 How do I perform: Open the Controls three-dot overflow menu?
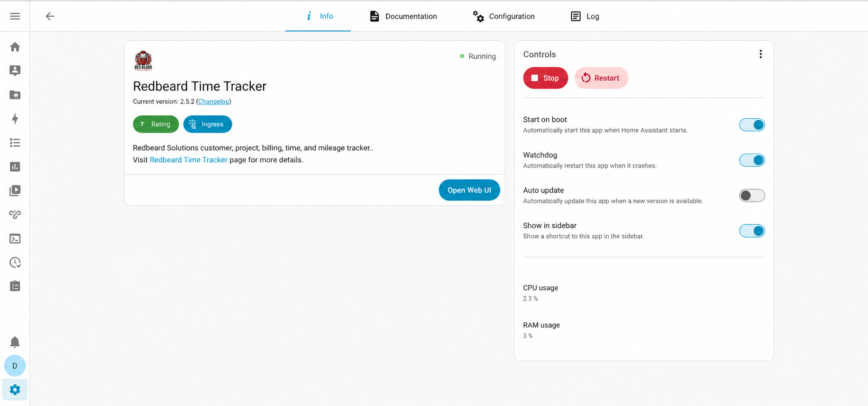(x=760, y=54)
